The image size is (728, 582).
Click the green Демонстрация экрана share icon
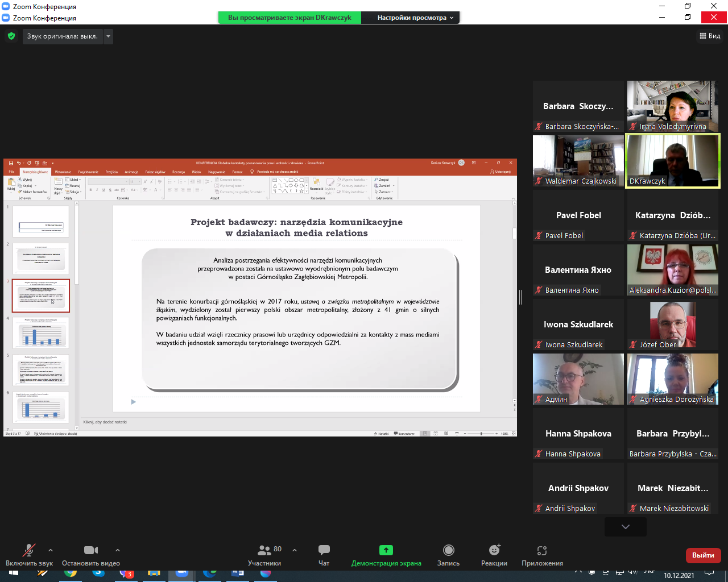point(386,550)
